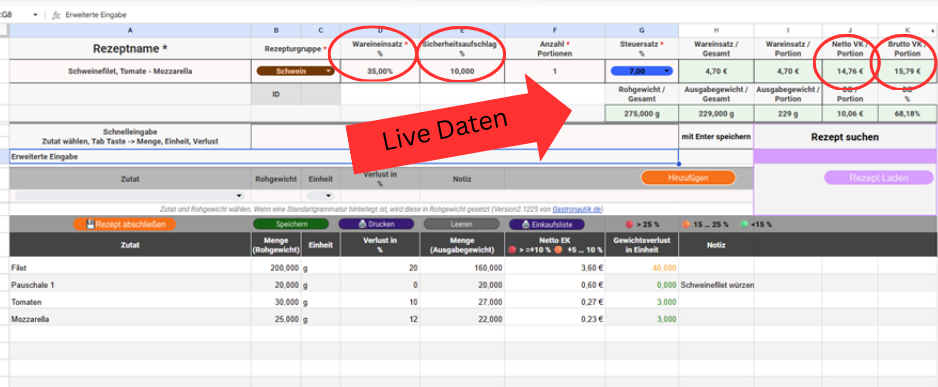The height and width of the screenshot is (387, 938).
Task: Click the Einkaufsliste button
Action: point(547,224)
